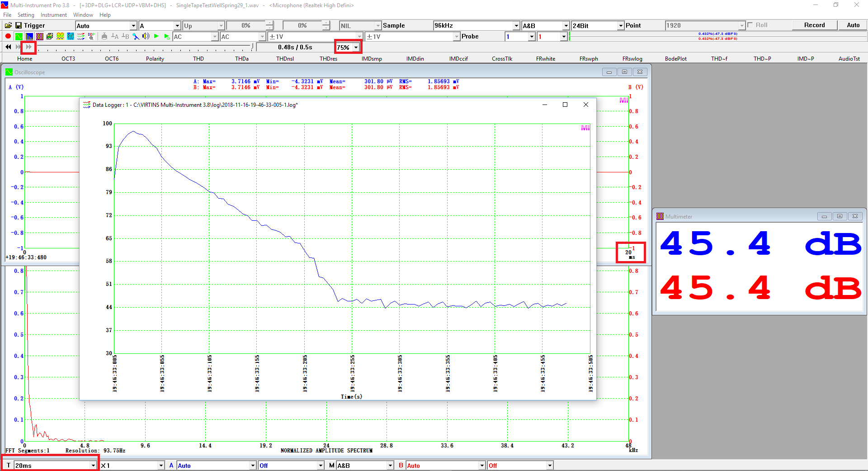Enable the Roll checkbox
The image size is (868, 471).
point(750,25)
